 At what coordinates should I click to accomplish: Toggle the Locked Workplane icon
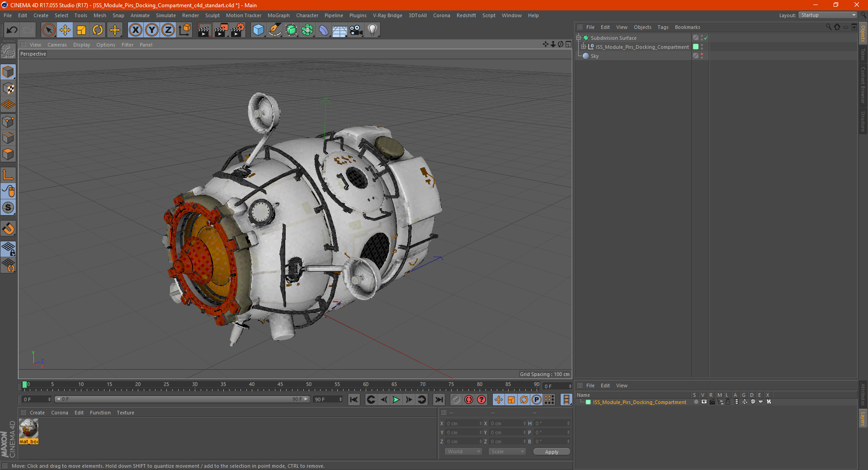pos(8,249)
